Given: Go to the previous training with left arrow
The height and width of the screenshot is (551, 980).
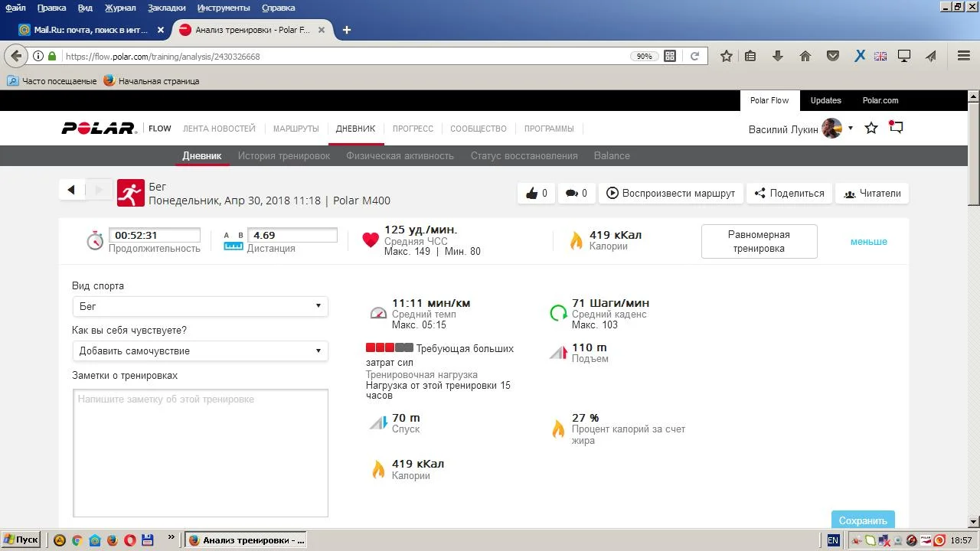Looking at the screenshot, I should [x=71, y=190].
